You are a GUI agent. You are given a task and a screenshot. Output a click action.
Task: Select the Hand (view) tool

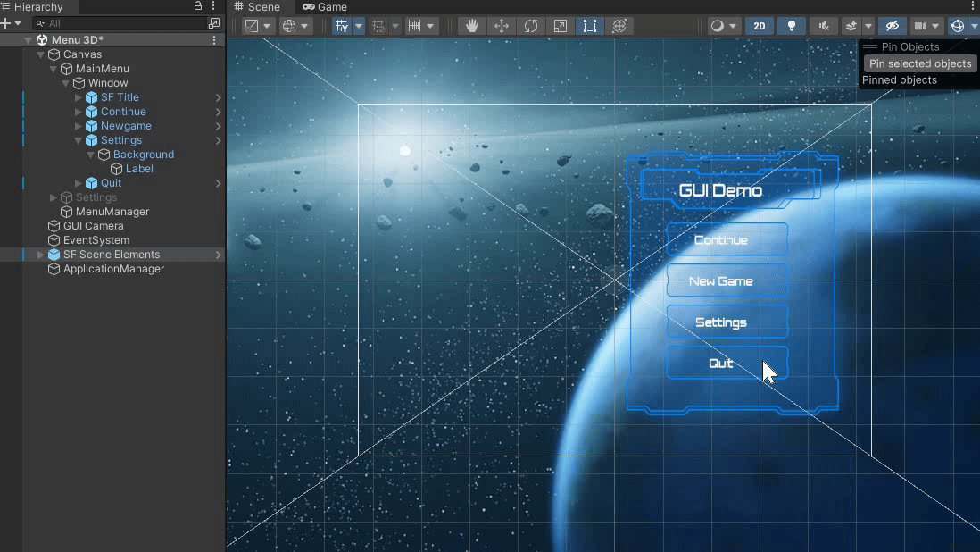coord(472,26)
